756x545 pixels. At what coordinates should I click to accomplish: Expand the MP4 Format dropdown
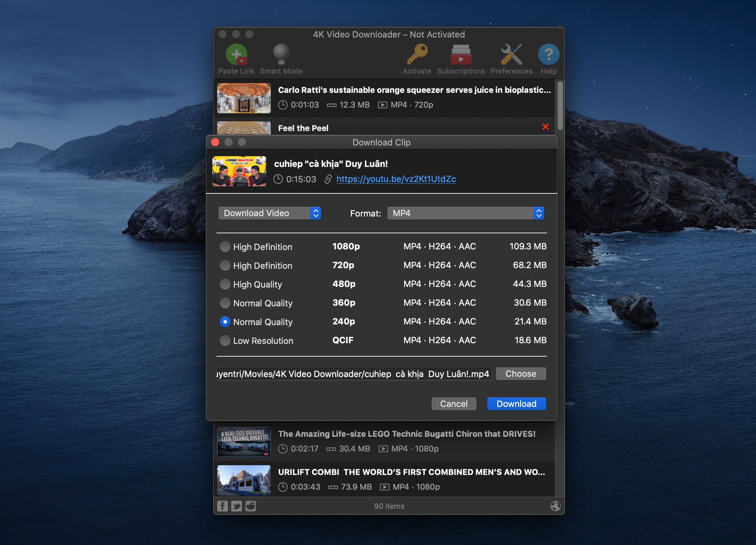point(465,213)
